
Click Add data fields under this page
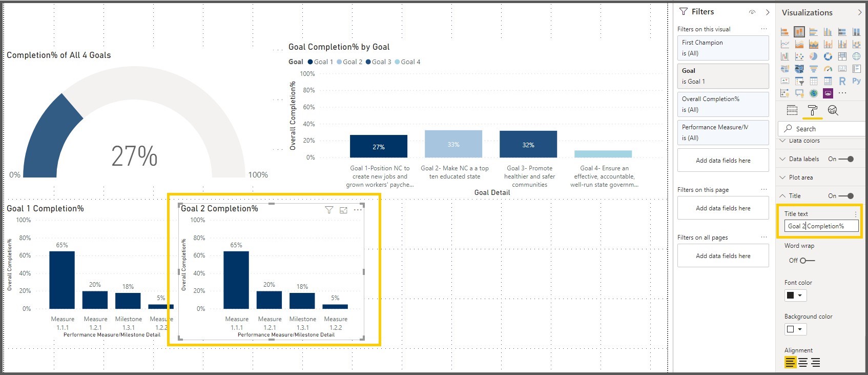click(723, 208)
